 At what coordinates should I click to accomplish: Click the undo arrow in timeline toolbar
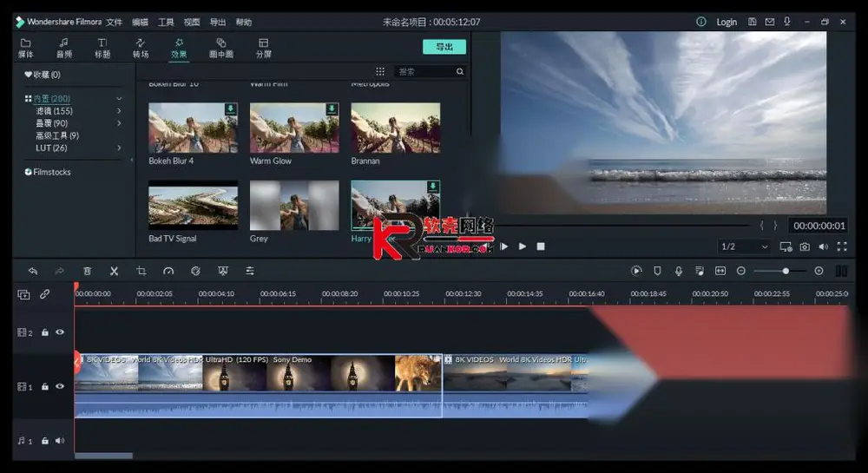click(x=33, y=271)
